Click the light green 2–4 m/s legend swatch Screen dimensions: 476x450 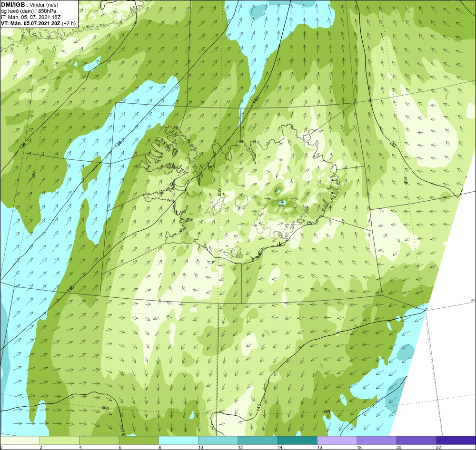click(59, 440)
